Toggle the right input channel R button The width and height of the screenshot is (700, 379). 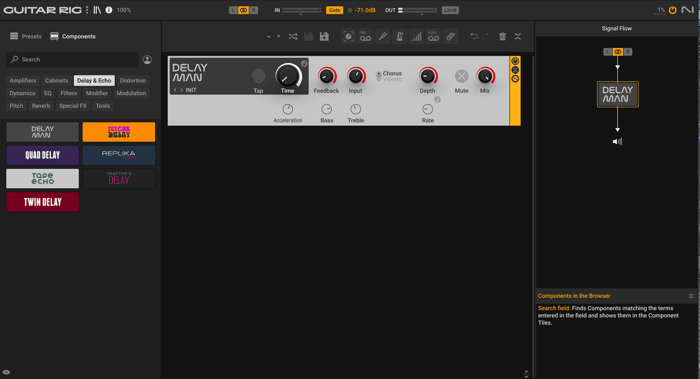point(254,10)
